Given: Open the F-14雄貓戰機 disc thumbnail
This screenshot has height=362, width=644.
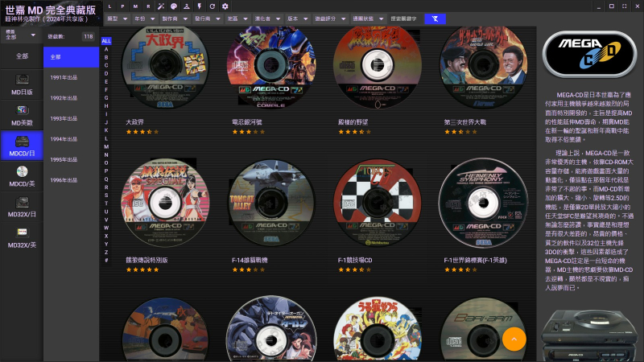Looking at the screenshot, I should [x=271, y=204].
